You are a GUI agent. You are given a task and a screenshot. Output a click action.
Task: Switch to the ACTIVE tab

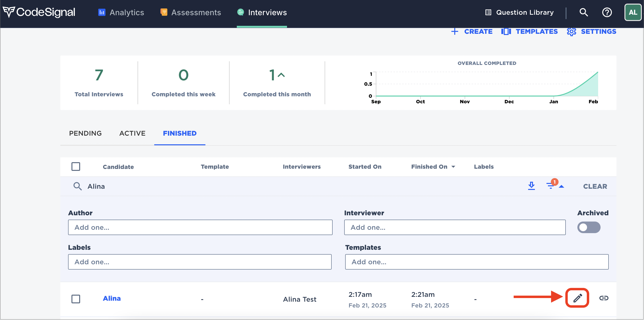[132, 133]
